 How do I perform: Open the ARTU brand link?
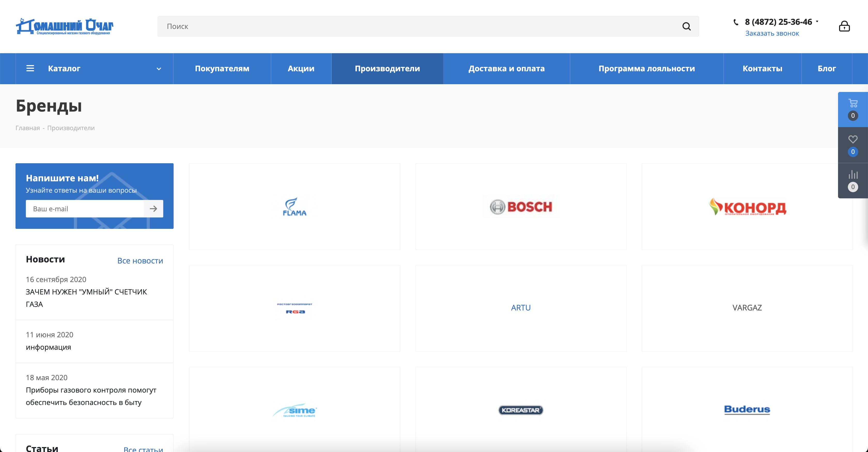point(521,308)
